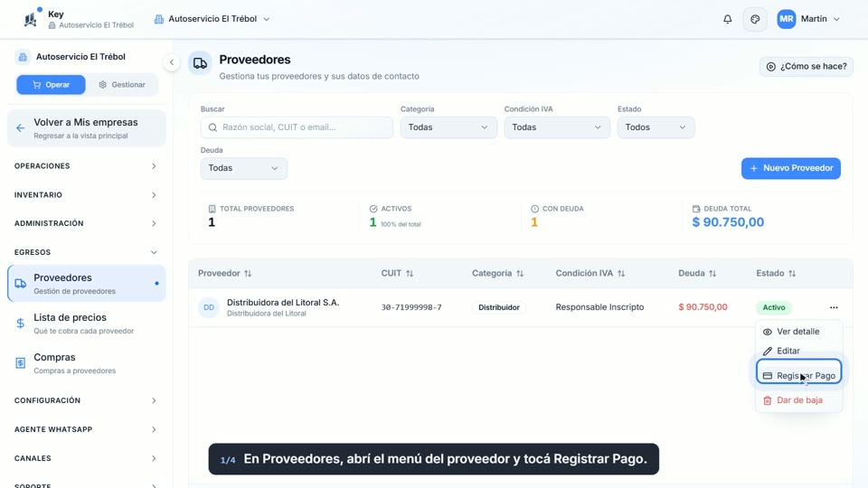Open the Autoservicio El Trébol company switcher
The width and height of the screenshot is (868, 488).
click(x=212, y=19)
